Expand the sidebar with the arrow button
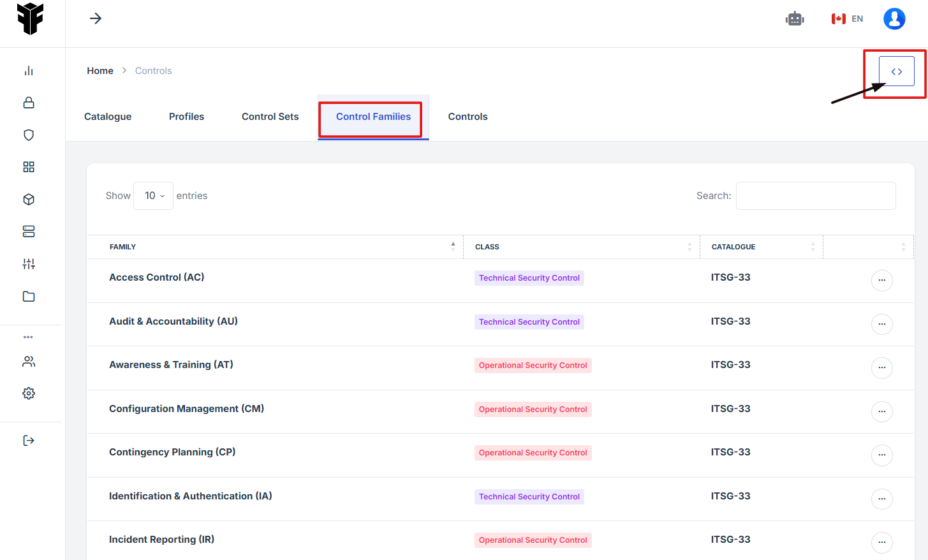The height and width of the screenshot is (560, 928). [96, 18]
